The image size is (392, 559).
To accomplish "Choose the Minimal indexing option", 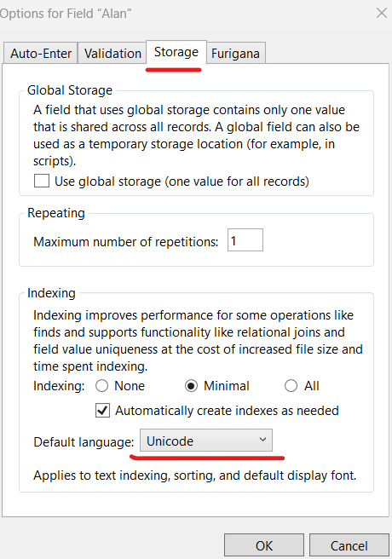I will click(x=192, y=386).
